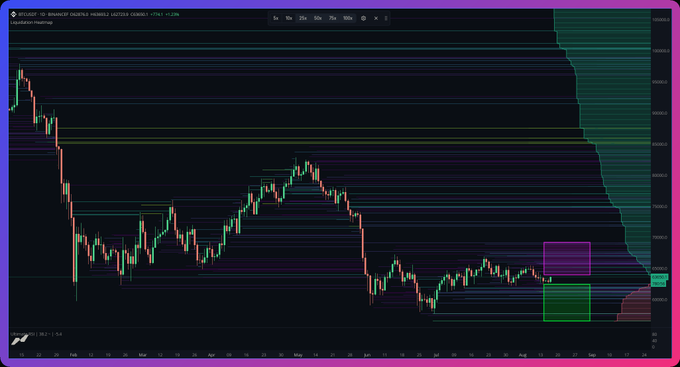
Task: Select the 5x leverage option
Action: (x=275, y=18)
